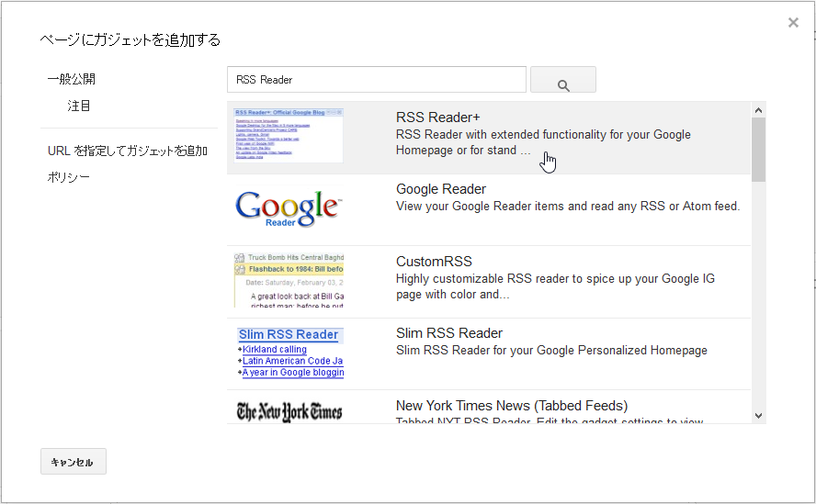This screenshot has height=504, width=816.
Task: Click the scrollbar down arrow
Action: point(758,416)
